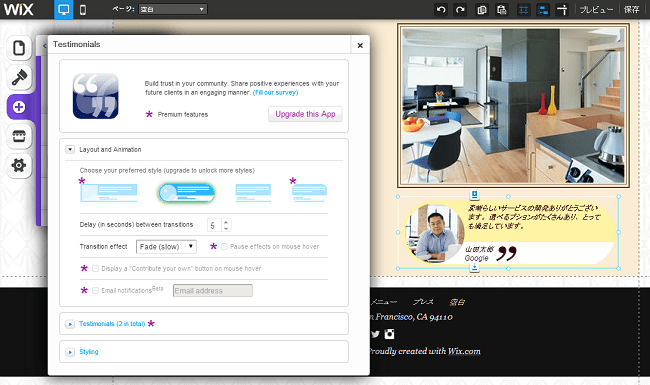The height and width of the screenshot is (385, 650).
Task: Click the Testimonials app quote logo
Action: point(96,96)
